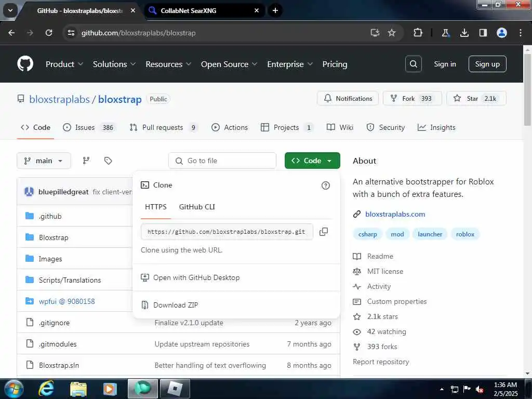This screenshot has height=399, width=532.
Task: Click launcher topic tag
Action: 430,234
